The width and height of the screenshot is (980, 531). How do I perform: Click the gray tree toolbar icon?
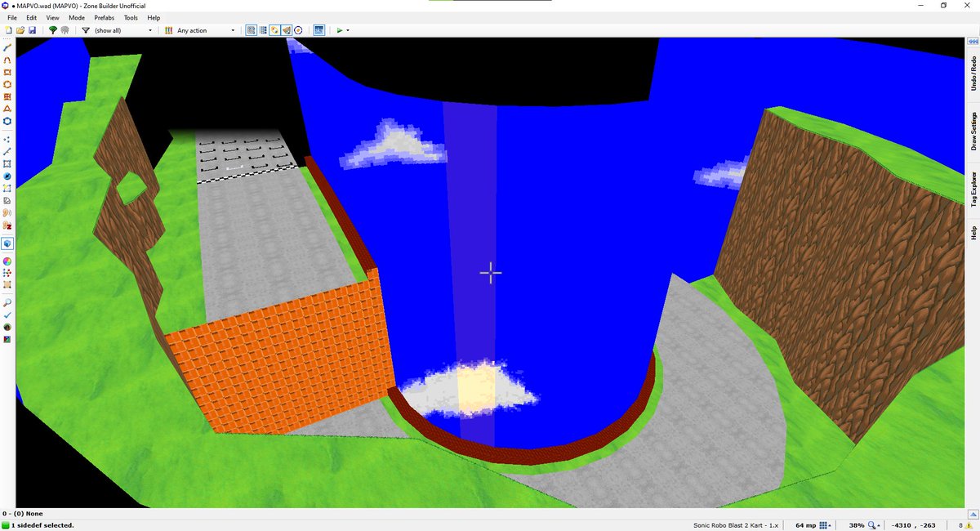coord(65,30)
